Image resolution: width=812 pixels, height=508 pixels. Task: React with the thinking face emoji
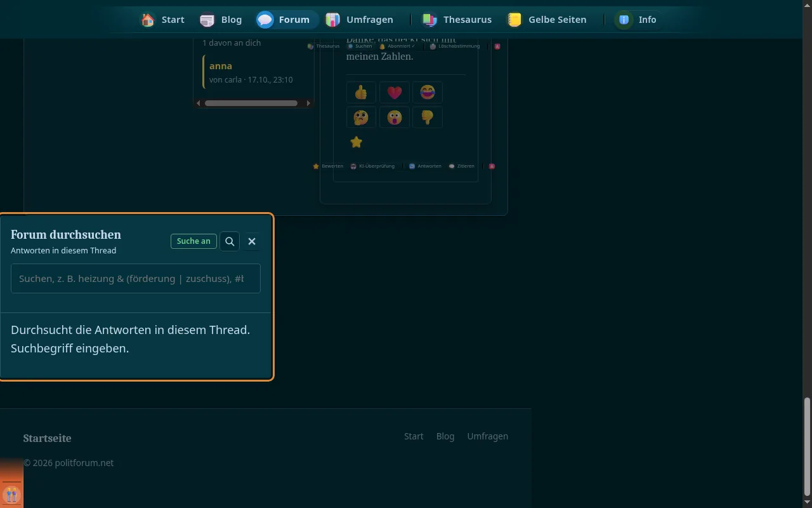tap(361, 117)
